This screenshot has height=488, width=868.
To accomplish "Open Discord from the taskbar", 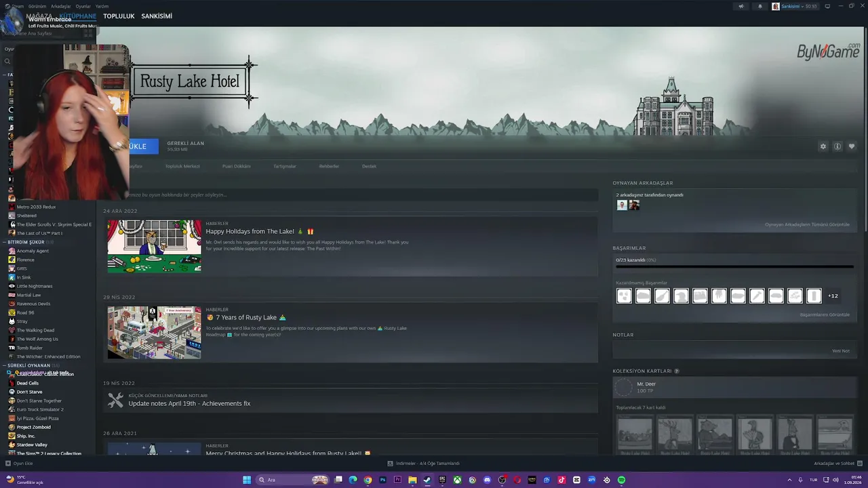I will (487, 480).
